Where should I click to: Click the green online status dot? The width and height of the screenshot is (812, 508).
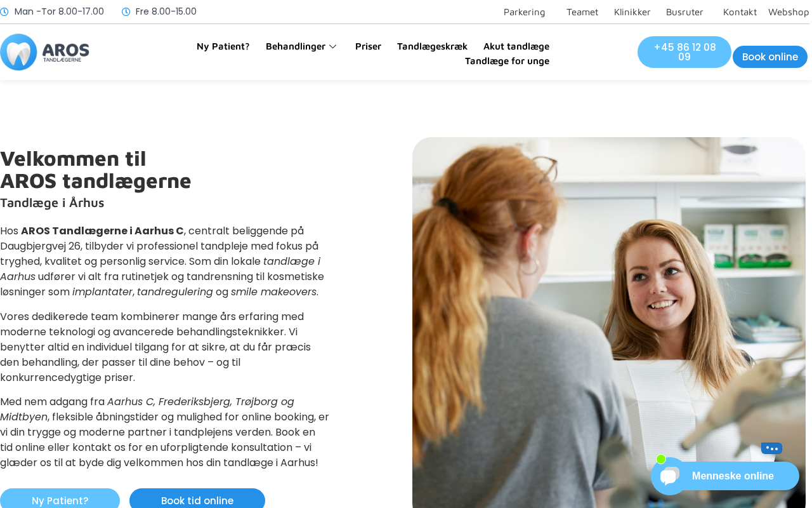(661, 459)
